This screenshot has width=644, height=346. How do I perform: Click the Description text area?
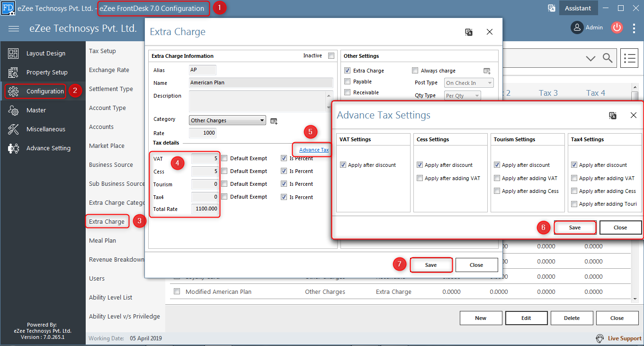coord(258,101)
